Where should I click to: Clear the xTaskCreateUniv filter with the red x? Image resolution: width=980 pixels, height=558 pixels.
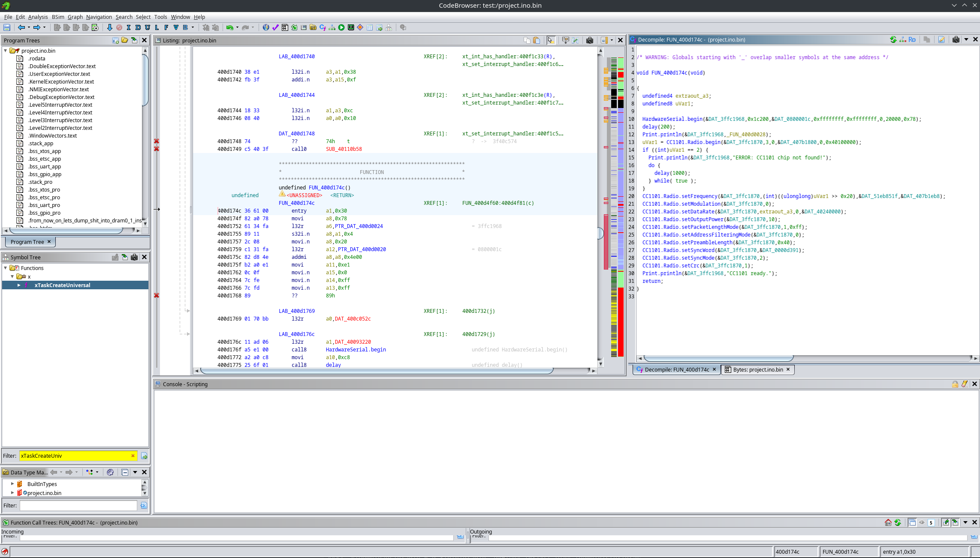click(x=133, y=456)
